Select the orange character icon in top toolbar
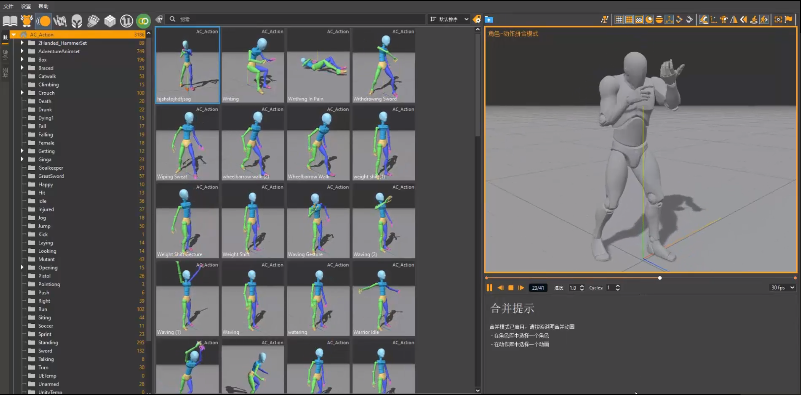The width and height of the screenshot is (801, 395). tap(27, 21)
